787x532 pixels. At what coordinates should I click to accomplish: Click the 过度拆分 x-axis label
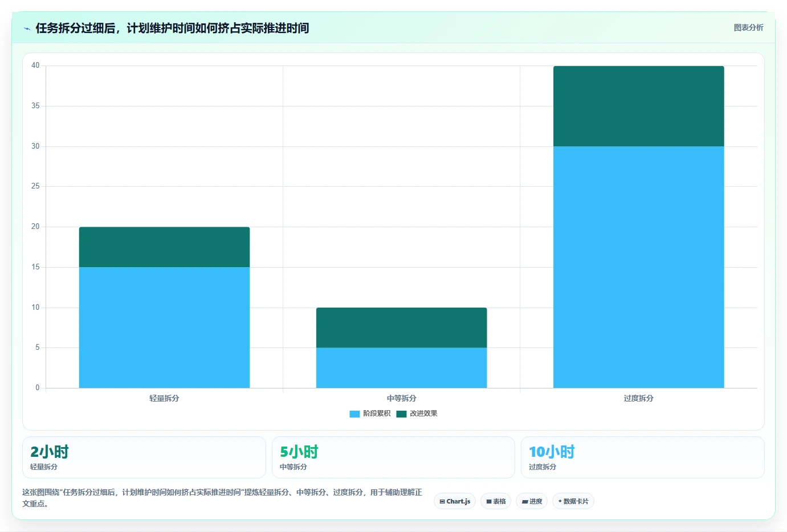tap(638, 398)
